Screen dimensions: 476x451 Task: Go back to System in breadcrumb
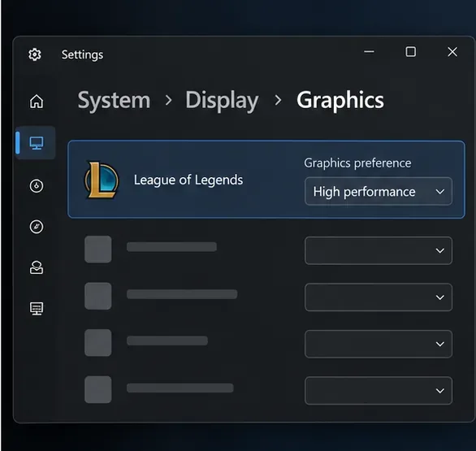click(115, 101)
